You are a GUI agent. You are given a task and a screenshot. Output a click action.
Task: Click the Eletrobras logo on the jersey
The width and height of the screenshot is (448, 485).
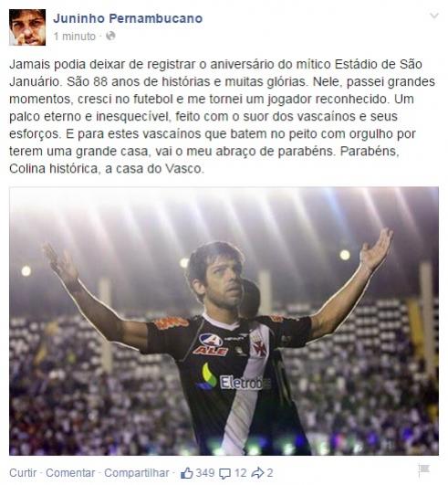coord(234,379)
